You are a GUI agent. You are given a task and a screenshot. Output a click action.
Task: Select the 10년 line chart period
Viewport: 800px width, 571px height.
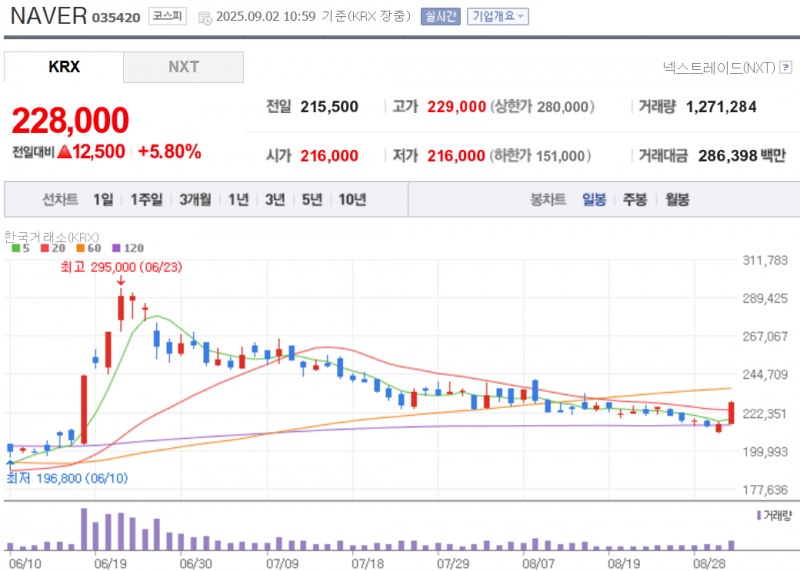tap(353, 199)
